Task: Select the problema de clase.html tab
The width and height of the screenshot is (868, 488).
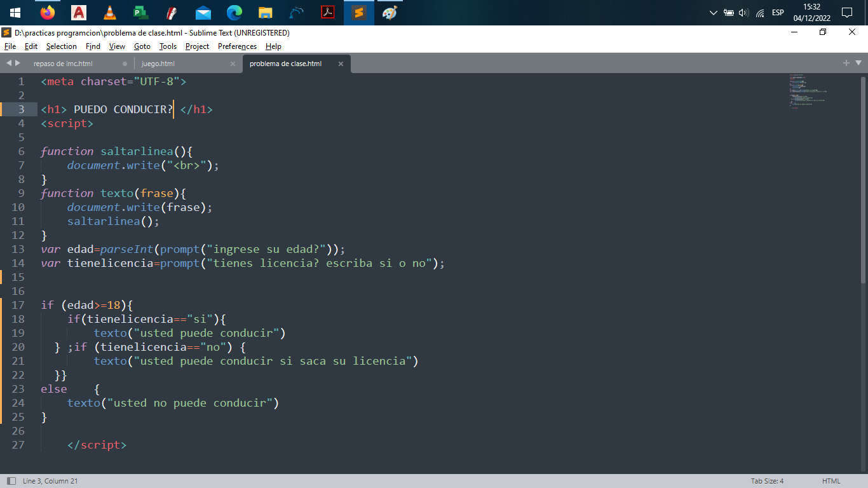Action: 285,64
